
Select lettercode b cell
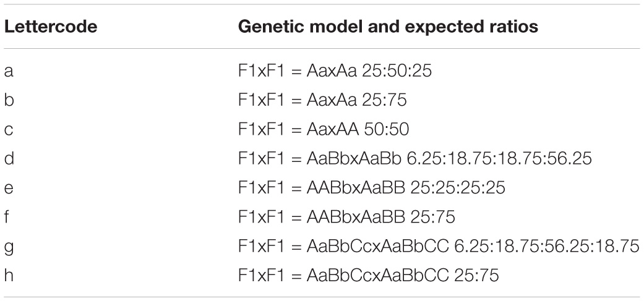9,100
